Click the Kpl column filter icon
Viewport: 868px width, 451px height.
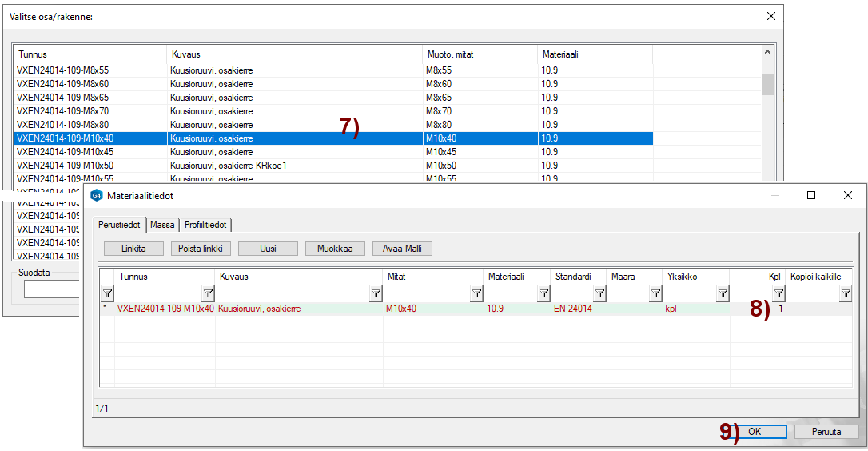tap(778, 293)
